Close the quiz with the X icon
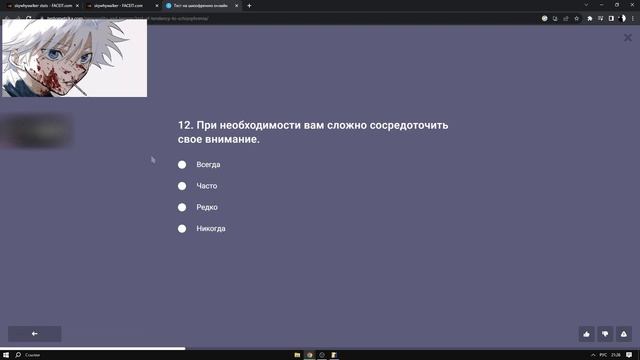Image resolution: width=640 pixels, height=360 pixels. pos(628,38)
